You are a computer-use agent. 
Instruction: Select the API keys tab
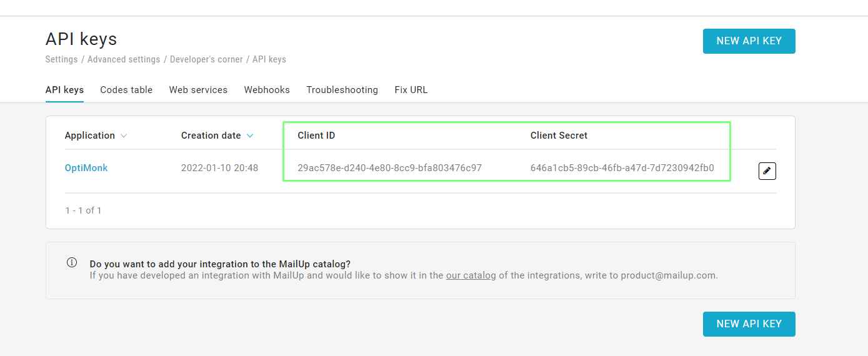tap(64, 90)
